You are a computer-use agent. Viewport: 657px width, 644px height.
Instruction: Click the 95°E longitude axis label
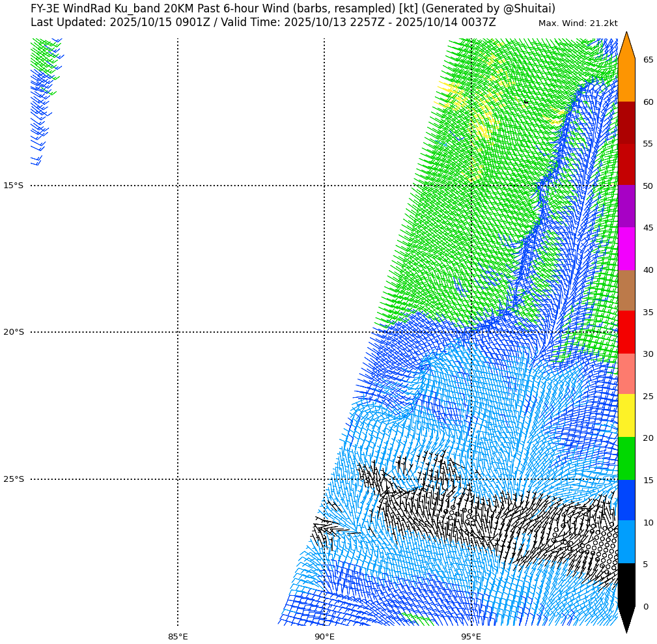click(x=471, y=636)
